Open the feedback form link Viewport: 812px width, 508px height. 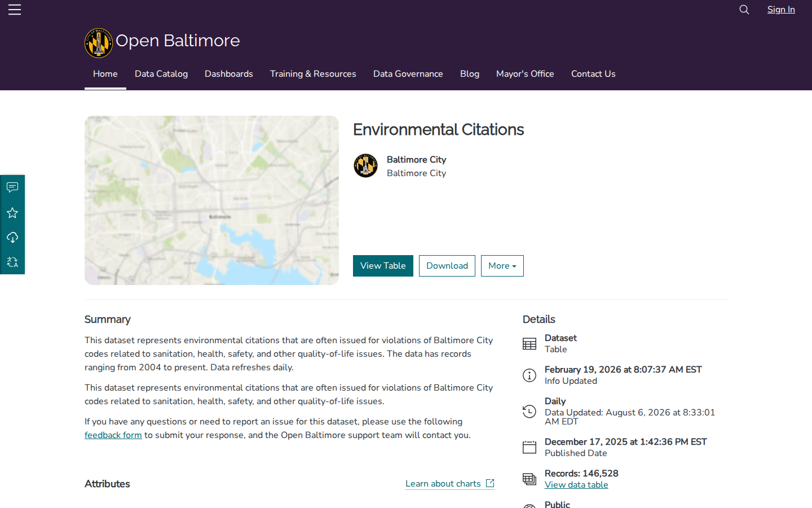[x=113, y=435]
